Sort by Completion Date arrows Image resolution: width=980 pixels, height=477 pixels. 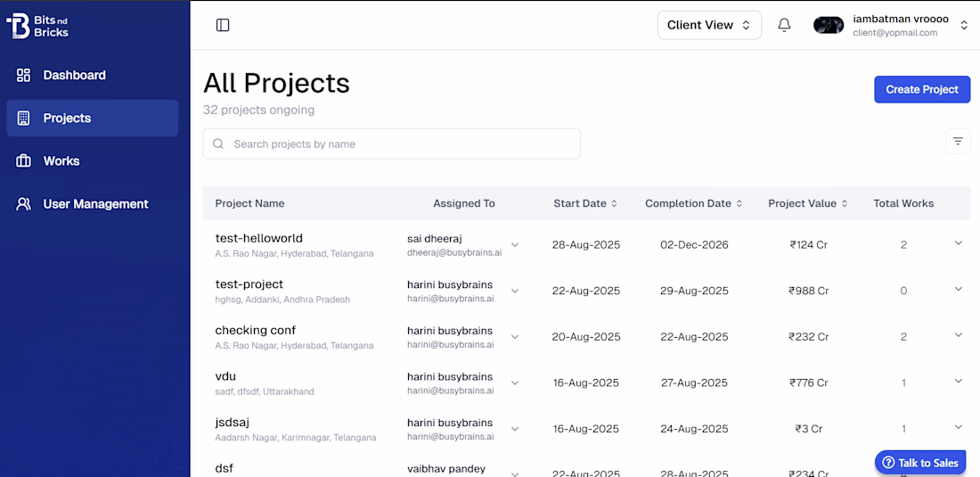[739, 203]
